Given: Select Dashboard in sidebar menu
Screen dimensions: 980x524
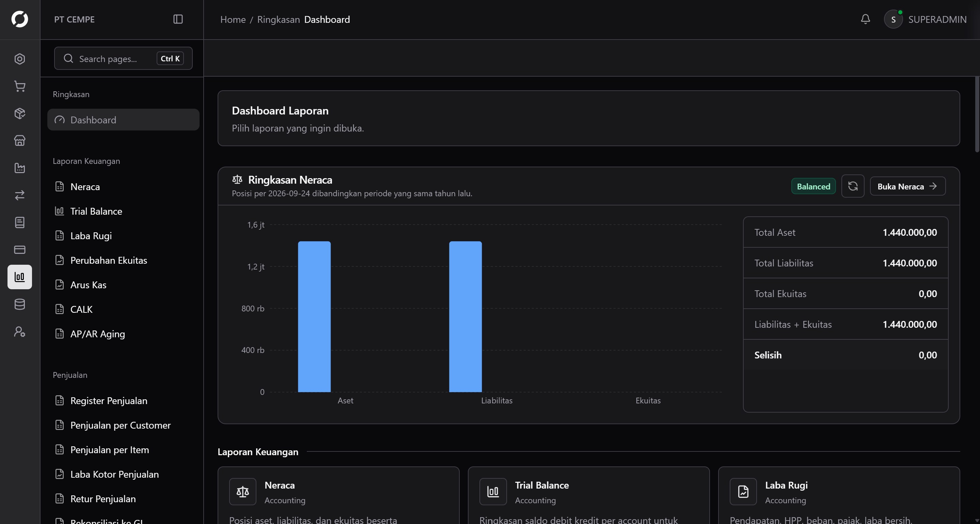Looking at the screenshot, I should (x=123, y=120).
